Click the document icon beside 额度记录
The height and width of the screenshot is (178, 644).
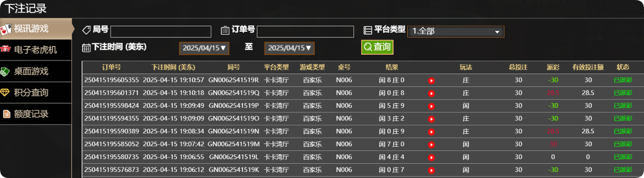click(6, 114)
